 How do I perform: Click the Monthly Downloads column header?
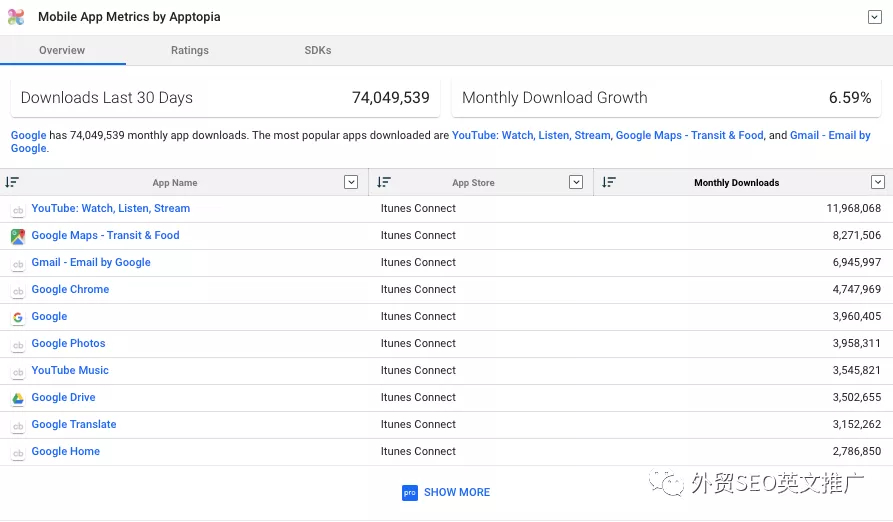736,183
